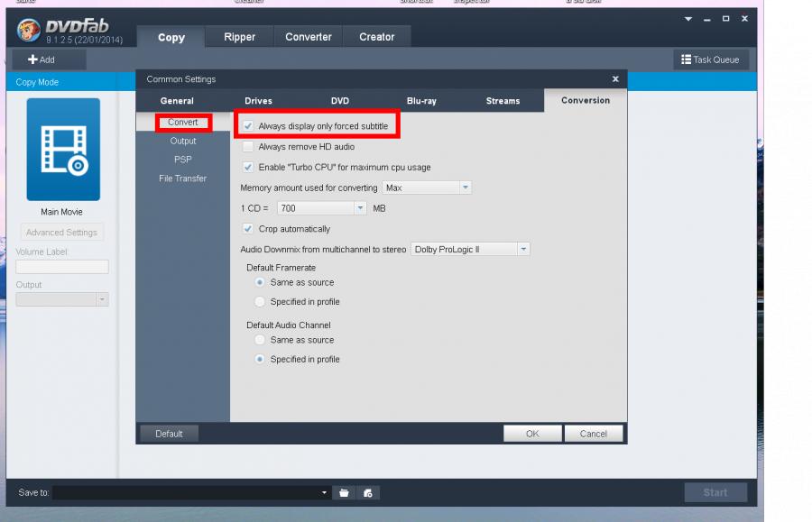Click the Main Movie copy mode icon
The height and width of the screenshot is (522, 812).
[x=63, y=149]
